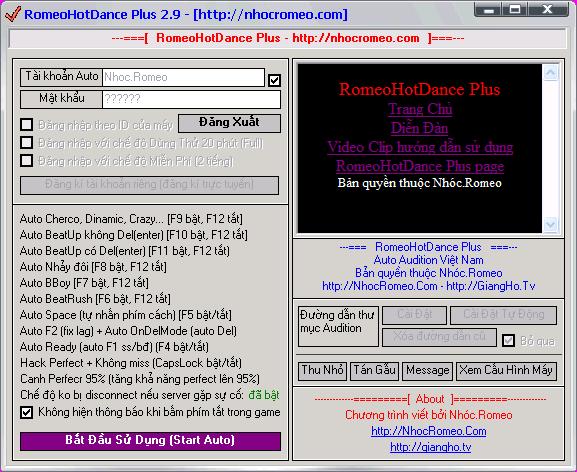The image size is (577, 472).
Task: Click 'Chương trình viết bởi Nhóc.Romeo' text
Action: coord(429,415)
